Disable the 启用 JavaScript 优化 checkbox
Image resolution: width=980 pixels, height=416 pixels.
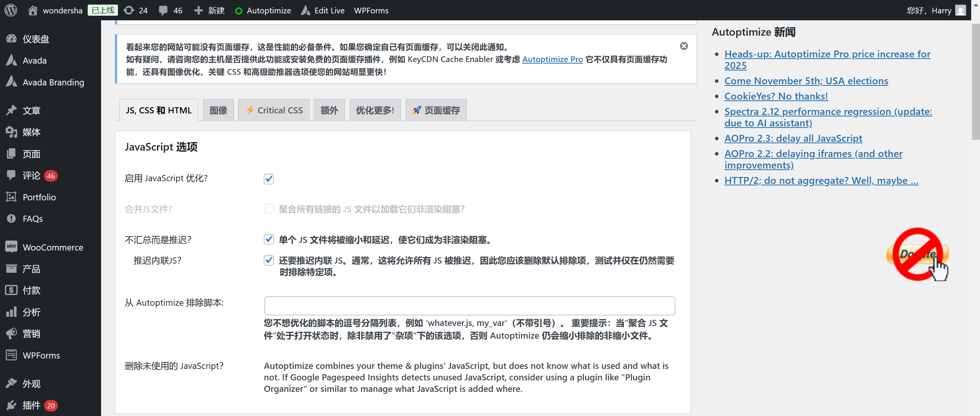pyautogui.click(x=268, y=179)
